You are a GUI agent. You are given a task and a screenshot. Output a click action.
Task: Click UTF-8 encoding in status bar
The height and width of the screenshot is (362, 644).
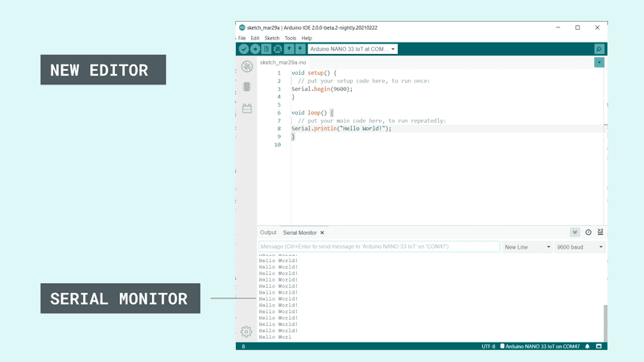[489, 347]
